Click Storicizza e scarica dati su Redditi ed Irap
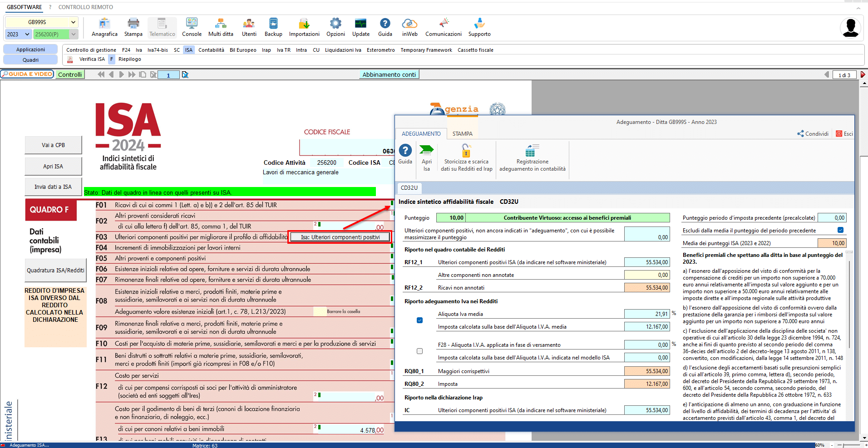 (x=466, y=158)
